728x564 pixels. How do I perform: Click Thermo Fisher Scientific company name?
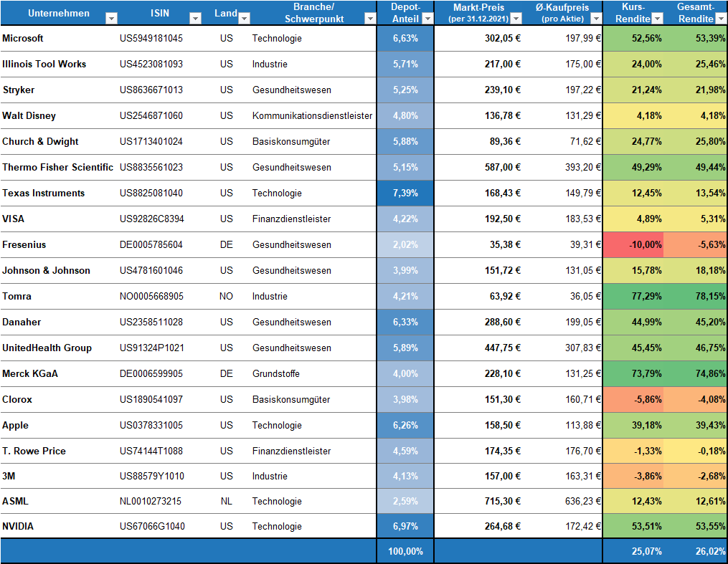(57, 168)
